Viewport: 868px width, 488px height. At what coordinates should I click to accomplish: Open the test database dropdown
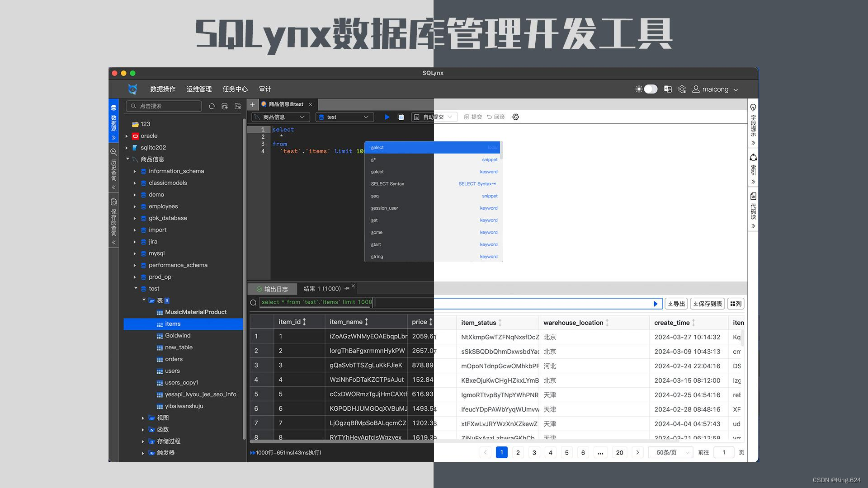344,117
